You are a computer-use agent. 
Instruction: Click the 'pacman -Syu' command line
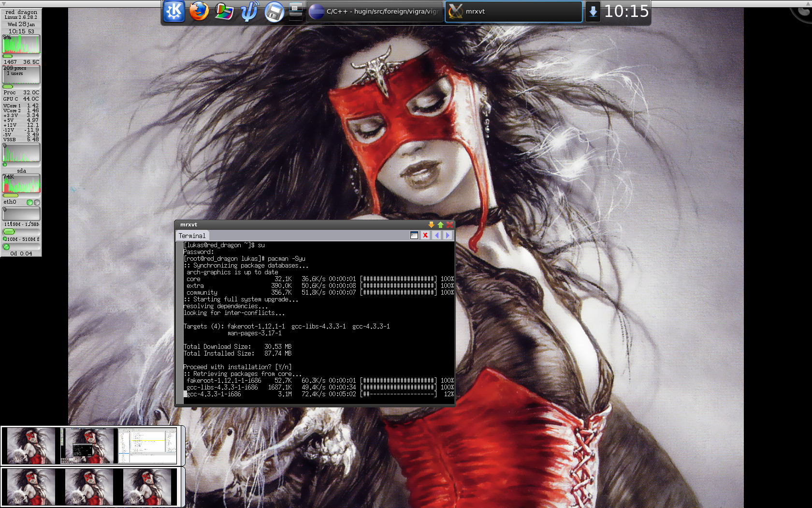tap(245, 259)
